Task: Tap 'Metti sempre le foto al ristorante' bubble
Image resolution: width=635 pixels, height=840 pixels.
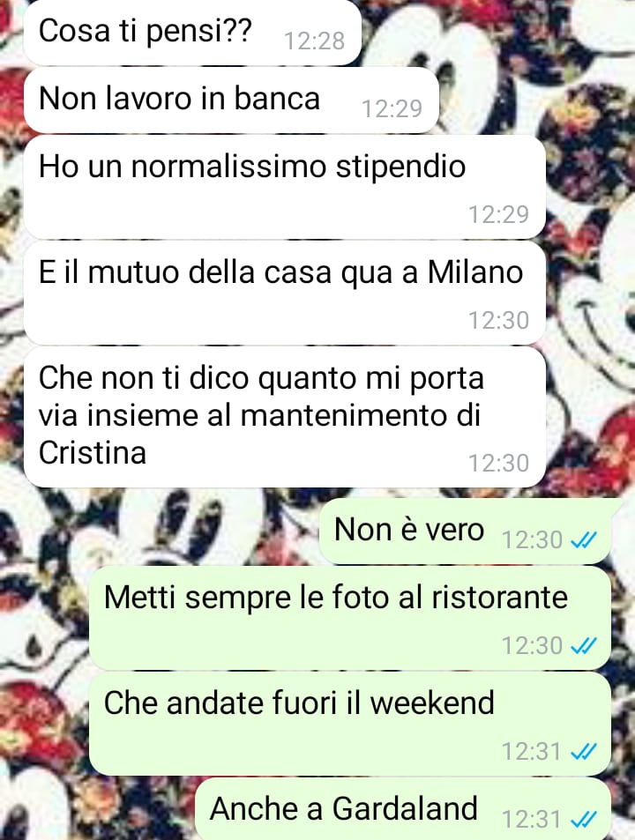Action: pyautogui.click(x=350, y=618)
